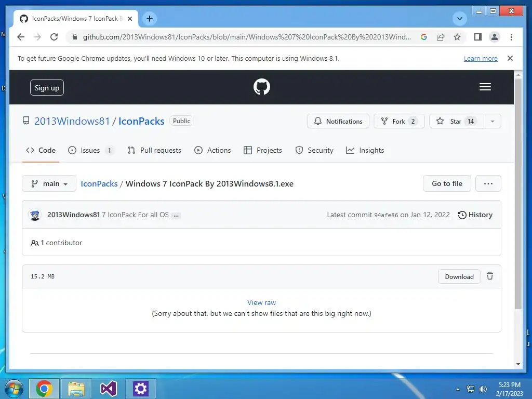532x399 pixels.
Task: Click the Chrome taskbar icon
Action: click(x=44, y=389)
